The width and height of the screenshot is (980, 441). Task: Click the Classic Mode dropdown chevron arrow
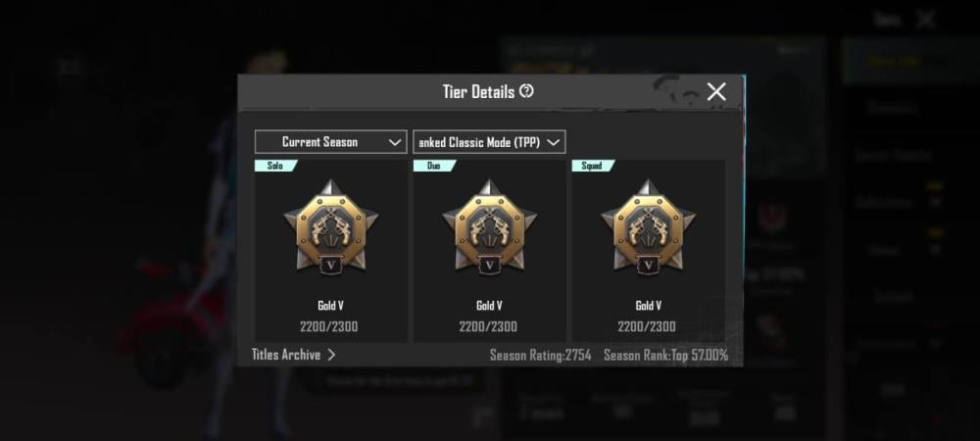pos(553,142)
